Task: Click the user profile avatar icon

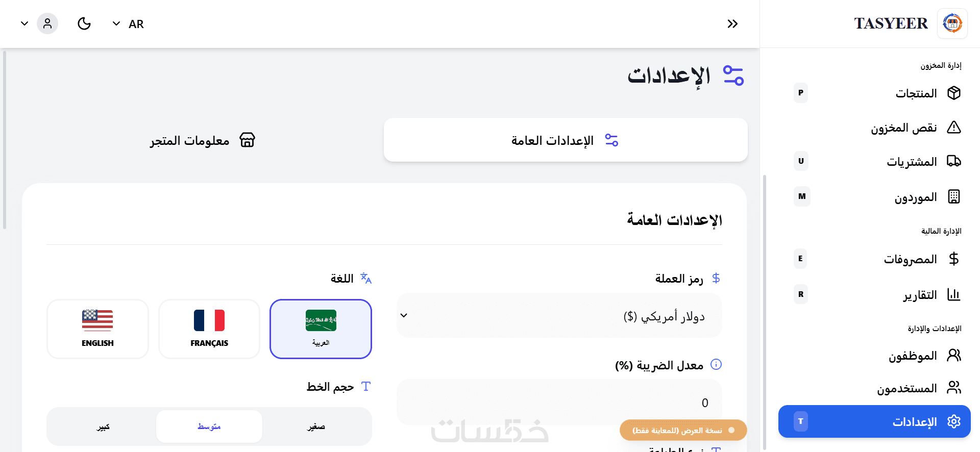Action: tap(47, 23)
